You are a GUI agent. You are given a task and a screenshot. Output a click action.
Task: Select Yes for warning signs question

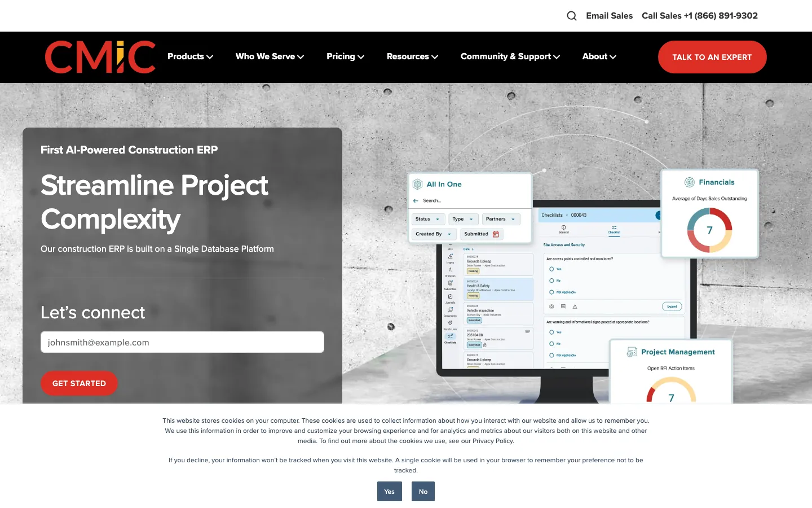point(551,332)
